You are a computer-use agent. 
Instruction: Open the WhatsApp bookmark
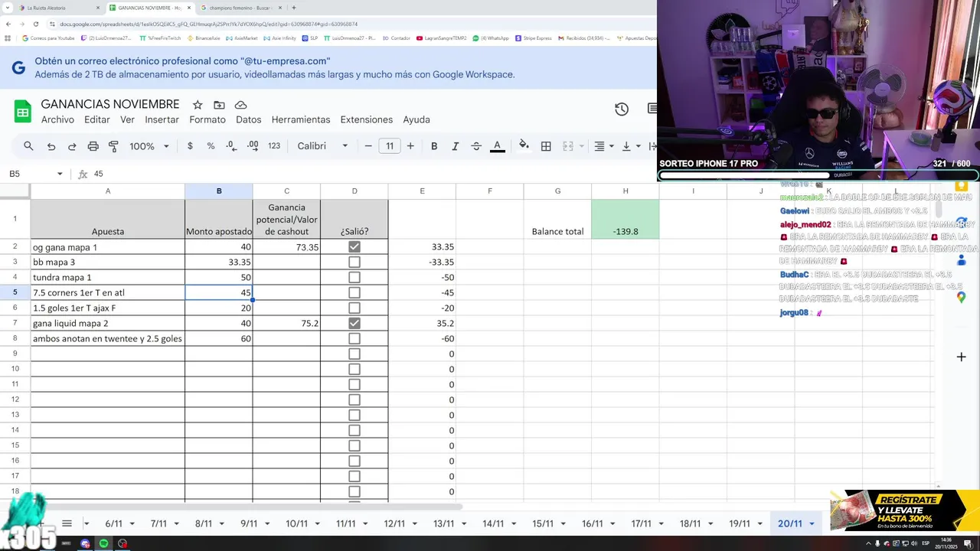click(x=491, y=37)
